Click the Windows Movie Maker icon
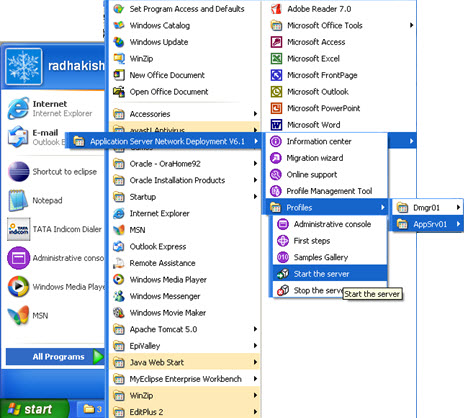 (x=119, y=313)
